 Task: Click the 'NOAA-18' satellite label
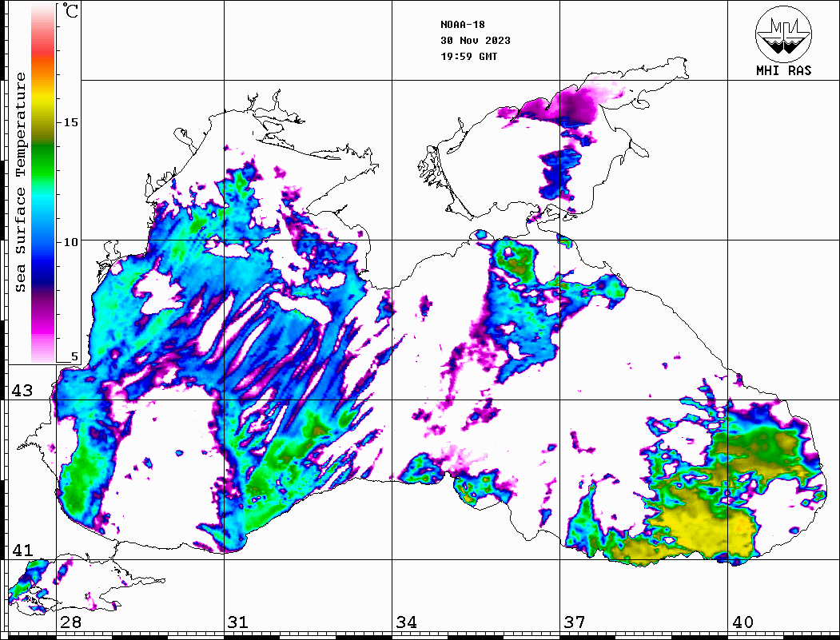coord(462,25)
